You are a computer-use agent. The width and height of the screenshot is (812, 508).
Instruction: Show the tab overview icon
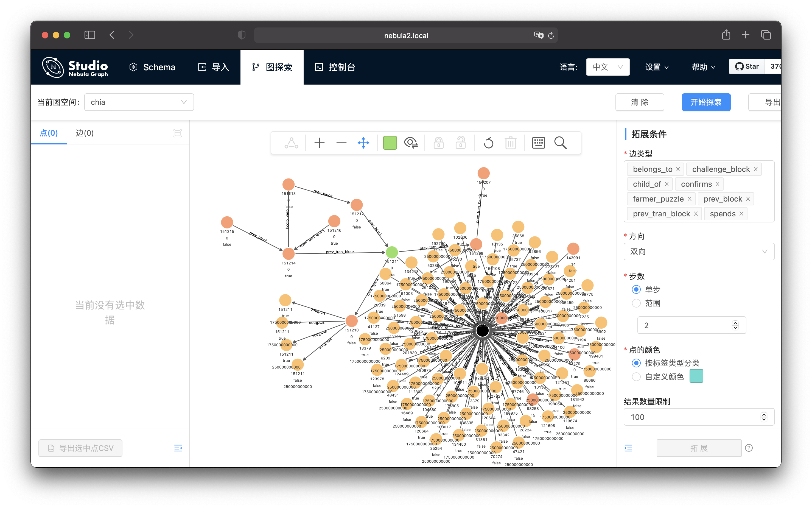pyautogui.click(x=766, y=35)
